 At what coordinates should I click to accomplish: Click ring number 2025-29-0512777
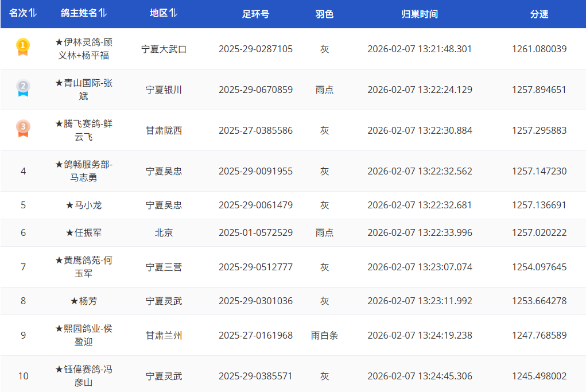pyautogui.click(x=255, y=267)
